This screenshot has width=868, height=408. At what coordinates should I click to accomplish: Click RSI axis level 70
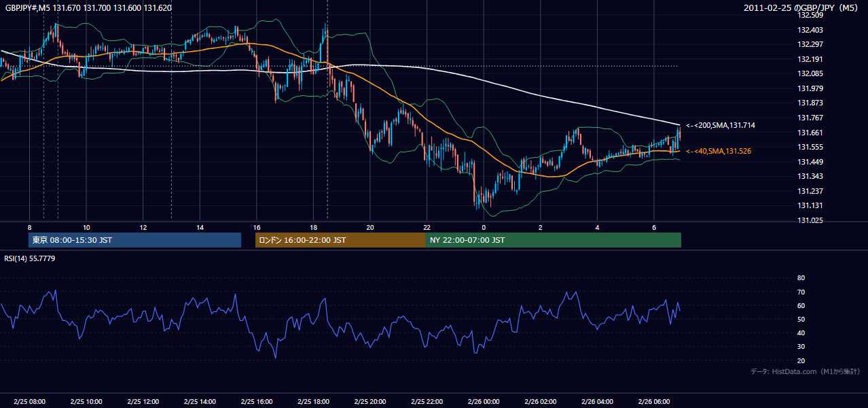pos(801,292)
